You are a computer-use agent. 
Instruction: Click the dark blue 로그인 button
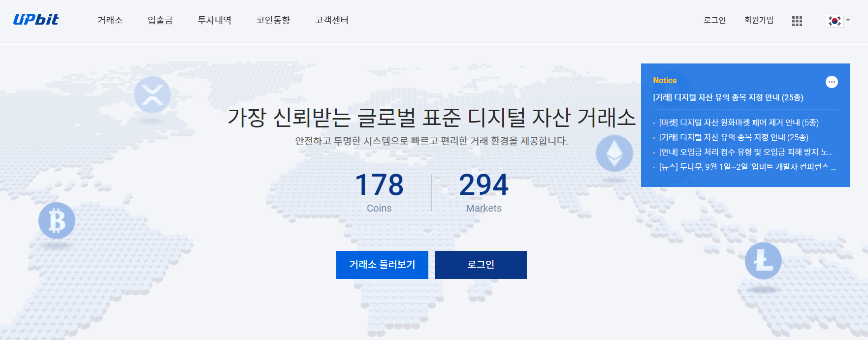[x=481, y=265]
